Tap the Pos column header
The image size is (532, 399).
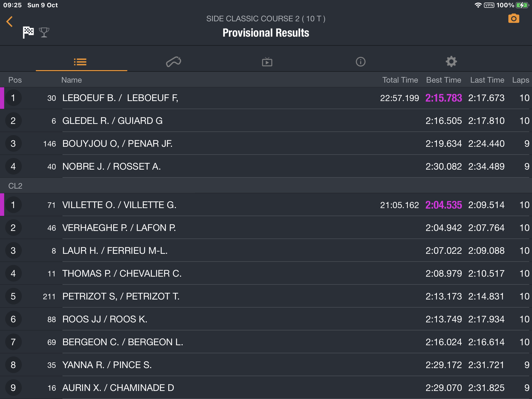(x=15, y=80)
